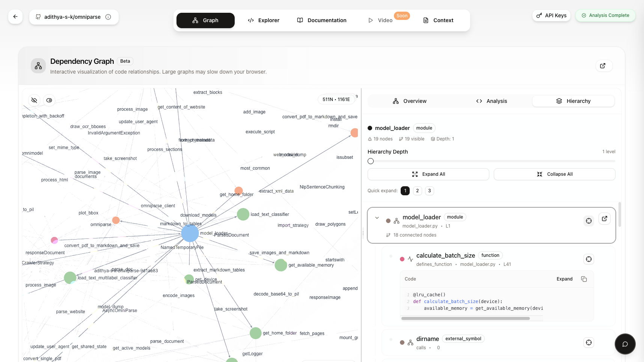Image resolution: width=644 pixels, height=362 pixels.
Task: Click the 'function' tag on calculate_batch_size
Action: pyautogui.click(x=490, y=255)
